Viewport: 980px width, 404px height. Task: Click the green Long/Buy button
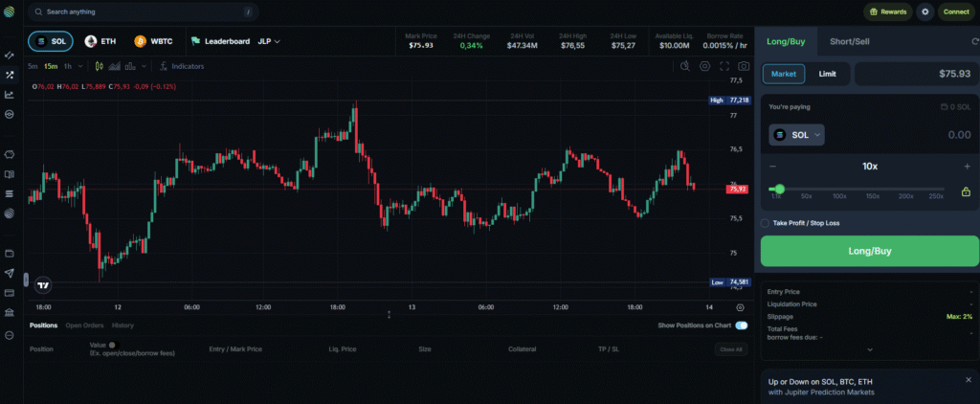tap(869, 252)
